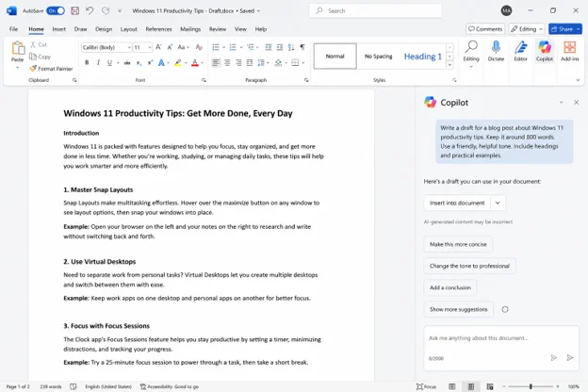Open the Layout tab
The height and width of the screenshot is (392, 588).
128,29
